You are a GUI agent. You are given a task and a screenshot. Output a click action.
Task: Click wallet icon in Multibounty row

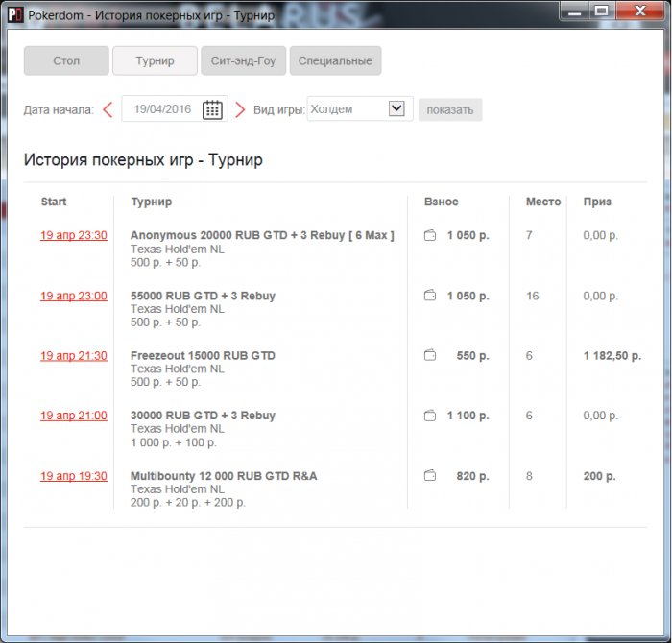(x=430, y=476)
